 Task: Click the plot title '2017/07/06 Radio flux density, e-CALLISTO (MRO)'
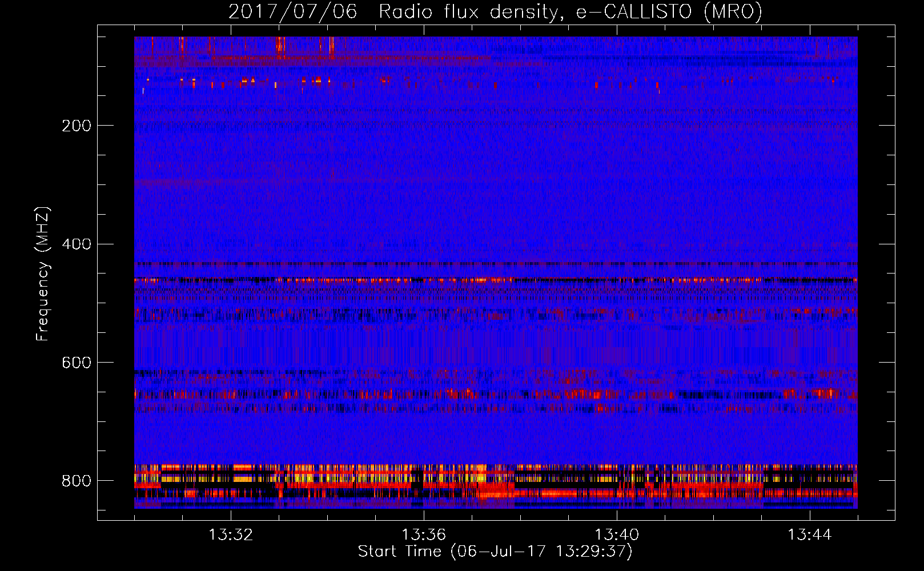495,12
